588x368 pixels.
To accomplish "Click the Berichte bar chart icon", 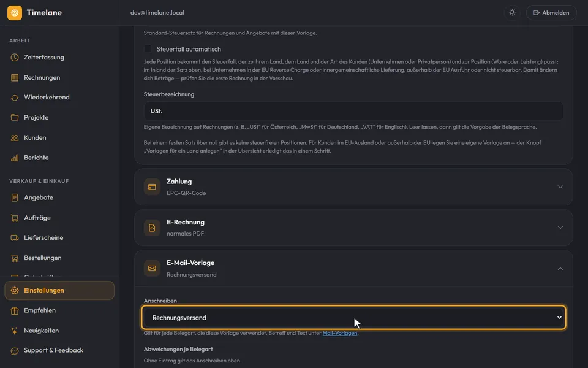I will click(x=15, y=158).
